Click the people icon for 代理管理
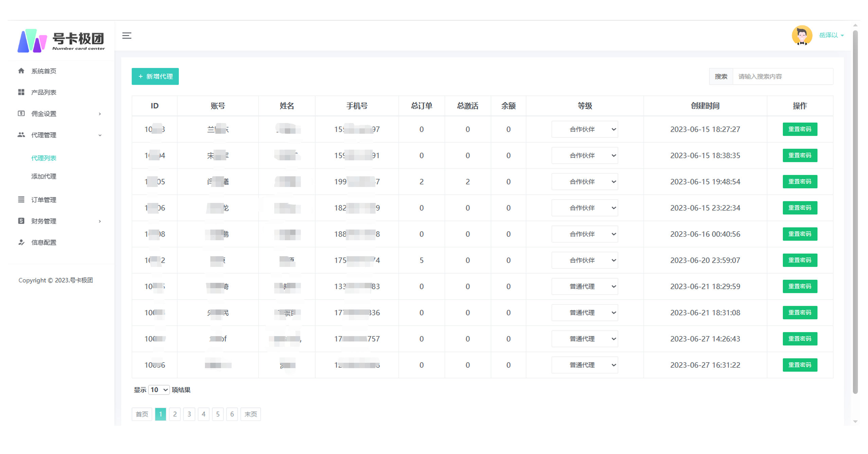Screen dimensions: 868x454 21,135
